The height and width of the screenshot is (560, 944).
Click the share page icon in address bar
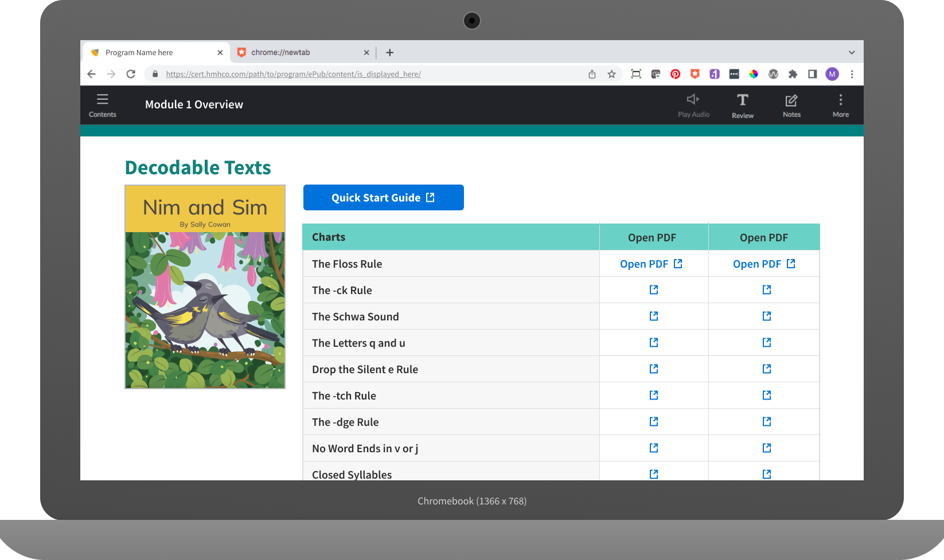[x=592, y=74]
